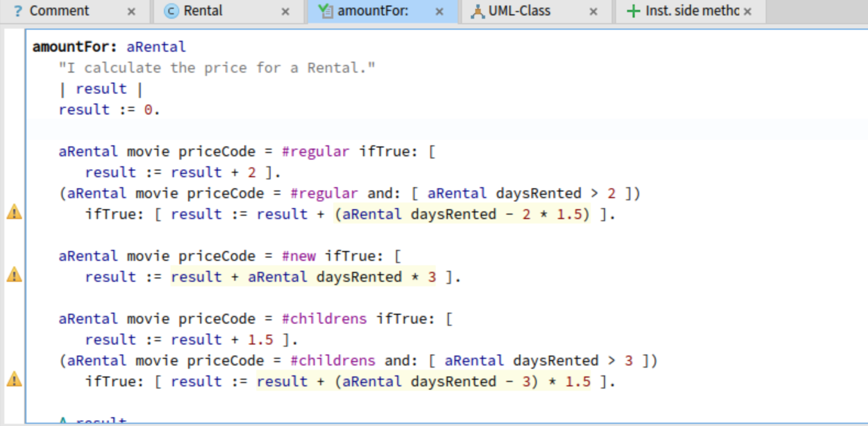Click the '0' in 'result := 0.'
Image resolution: width=868 pixels, height=426 pixels.
pyautogui.click(x=148, y=110)
